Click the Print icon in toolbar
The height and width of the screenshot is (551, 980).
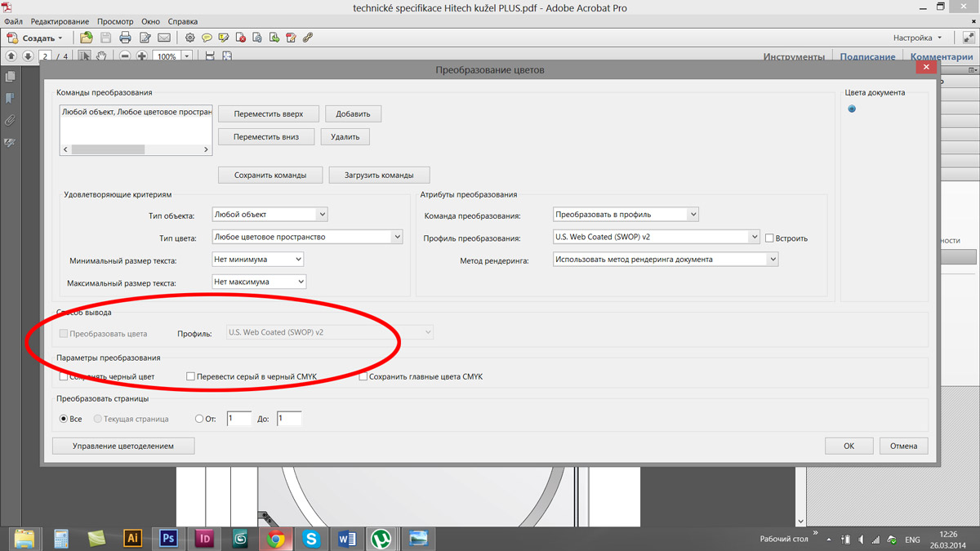click(x=125, y=38)
